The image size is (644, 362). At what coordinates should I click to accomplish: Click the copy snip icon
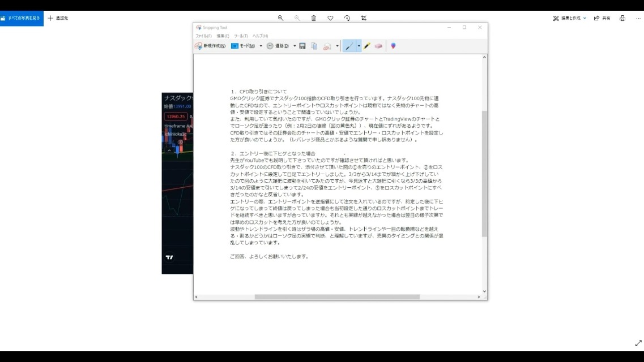point(314,46)
